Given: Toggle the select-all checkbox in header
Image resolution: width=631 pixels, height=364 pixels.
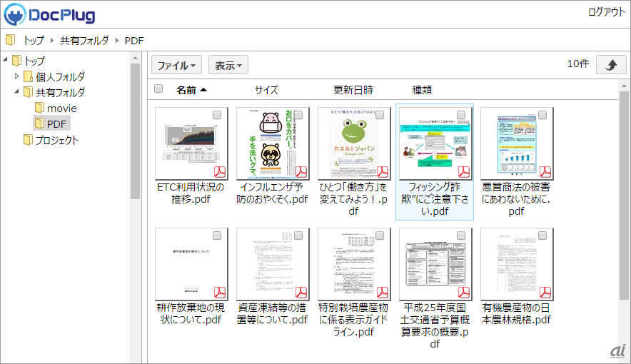Looking at the screenshot, I should point(158,89).
